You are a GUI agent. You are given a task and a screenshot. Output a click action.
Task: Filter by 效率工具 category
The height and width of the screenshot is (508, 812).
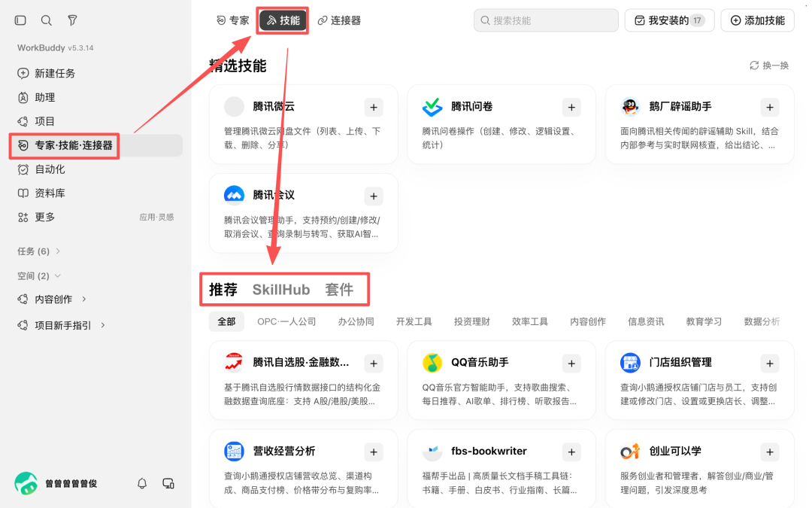530,321
